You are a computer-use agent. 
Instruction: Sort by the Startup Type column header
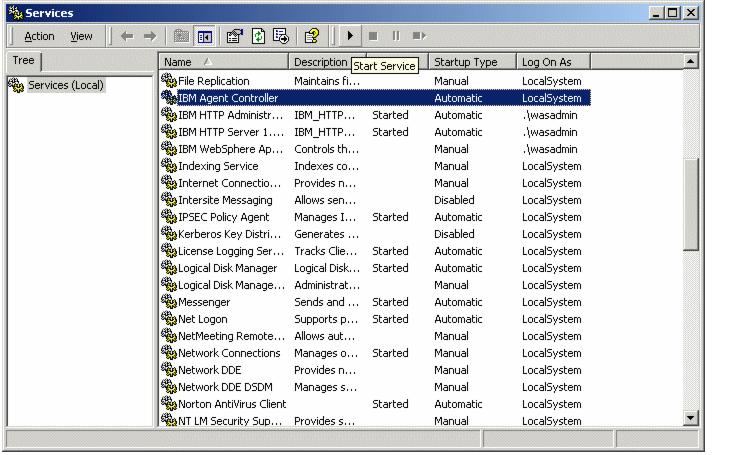(x=473, y=62)
